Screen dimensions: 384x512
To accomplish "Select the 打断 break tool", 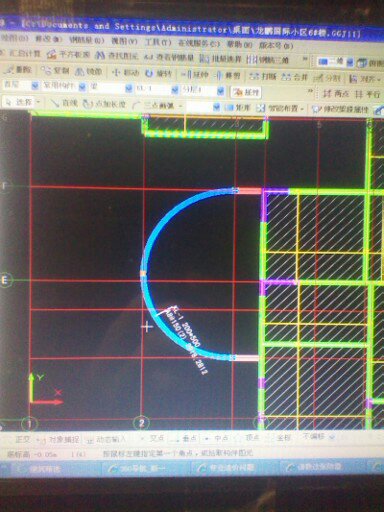I will click(x=263, y=76).
